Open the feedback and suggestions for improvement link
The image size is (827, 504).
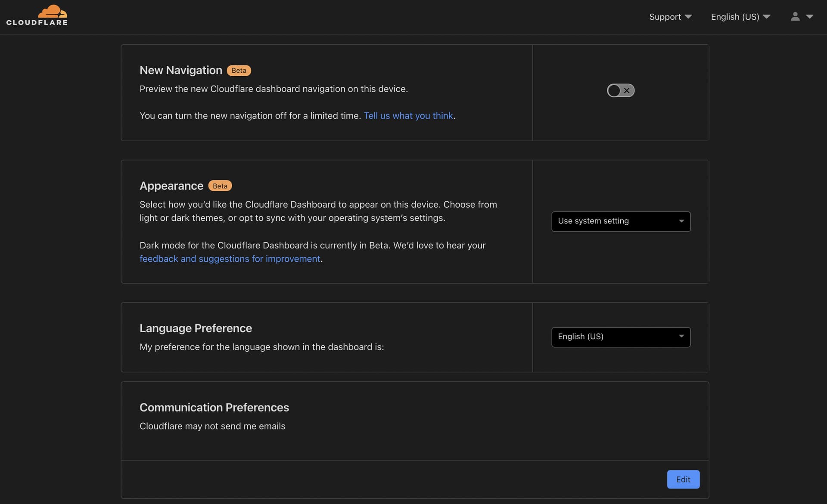230,259
